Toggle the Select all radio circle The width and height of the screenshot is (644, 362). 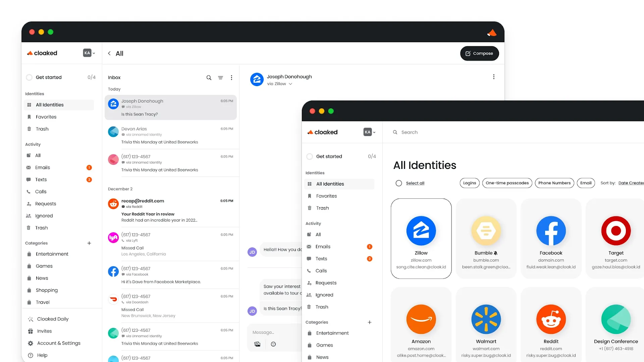coord(399,183)
